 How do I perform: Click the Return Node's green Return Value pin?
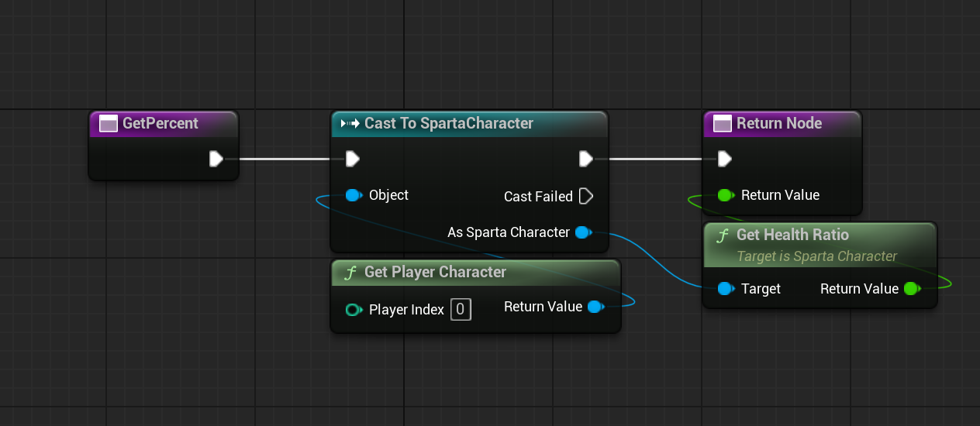pos(726,195)
